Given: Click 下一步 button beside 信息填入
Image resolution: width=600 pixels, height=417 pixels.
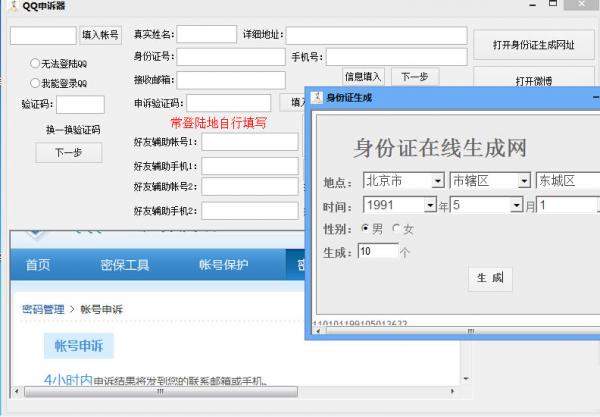Looking at the screenshot, I should (415, 77).
